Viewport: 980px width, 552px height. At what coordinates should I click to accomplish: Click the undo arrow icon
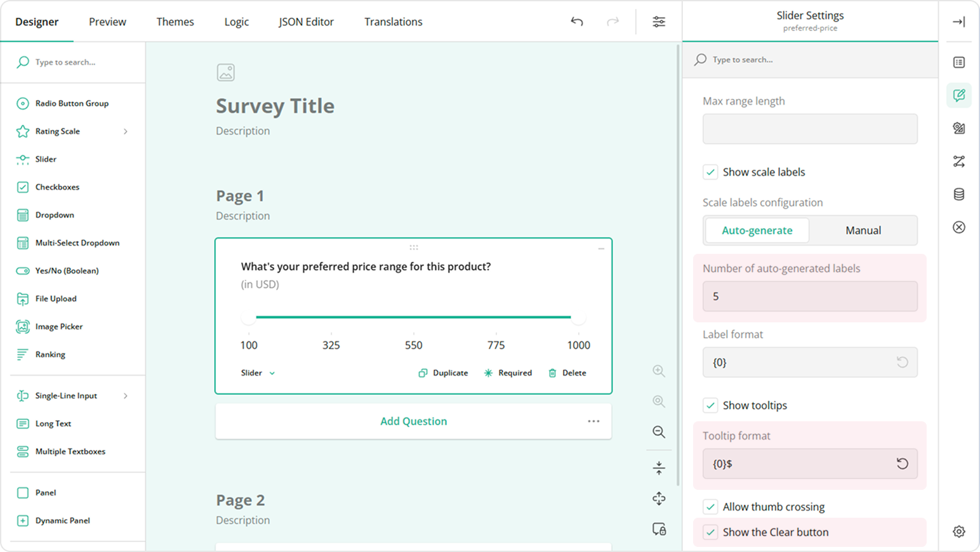pyautogui.click(x=576, y=22)
